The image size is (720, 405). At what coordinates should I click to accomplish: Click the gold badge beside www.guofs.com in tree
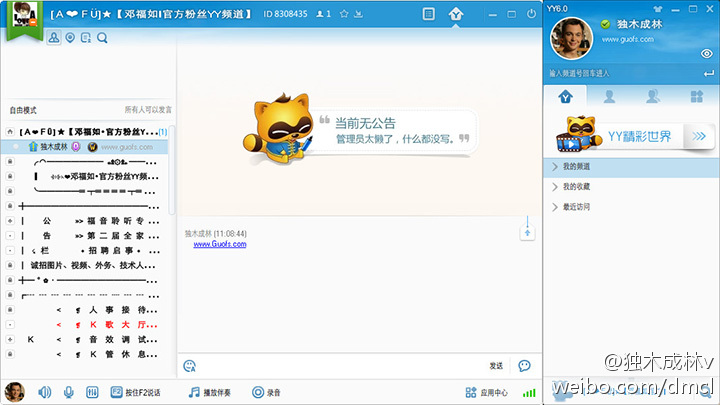92,147
